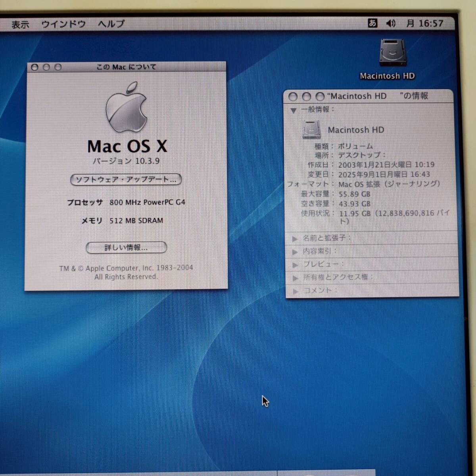The width and height of the screenshot is (476, 476).
Task: Close the Macintosh HD info window
Action: point(293,96)
